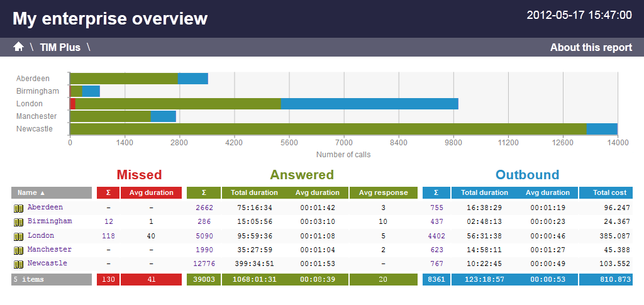This screenshot has height=305, width=644.
Task: Open About this report
Action: click(591, 47)
